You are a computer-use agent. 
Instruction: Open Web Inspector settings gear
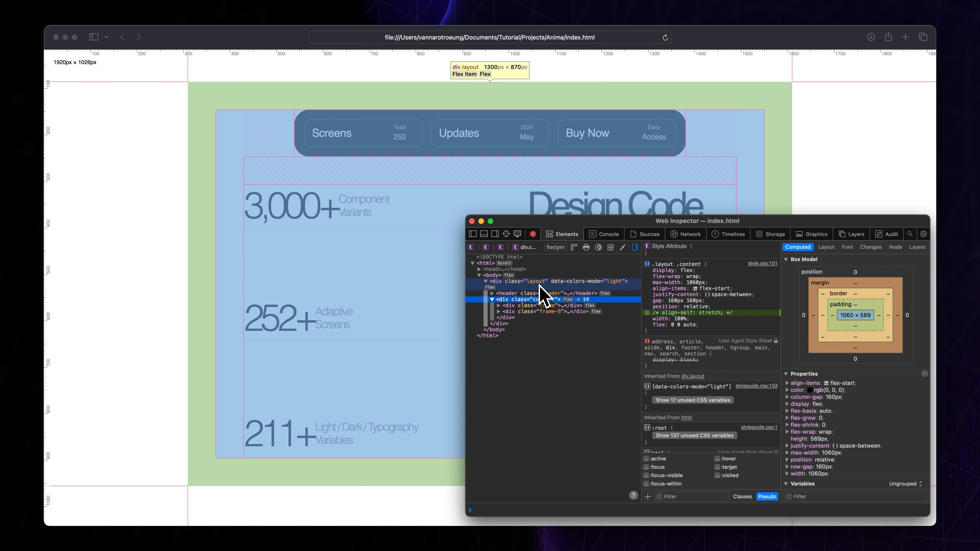coord(924,234)
